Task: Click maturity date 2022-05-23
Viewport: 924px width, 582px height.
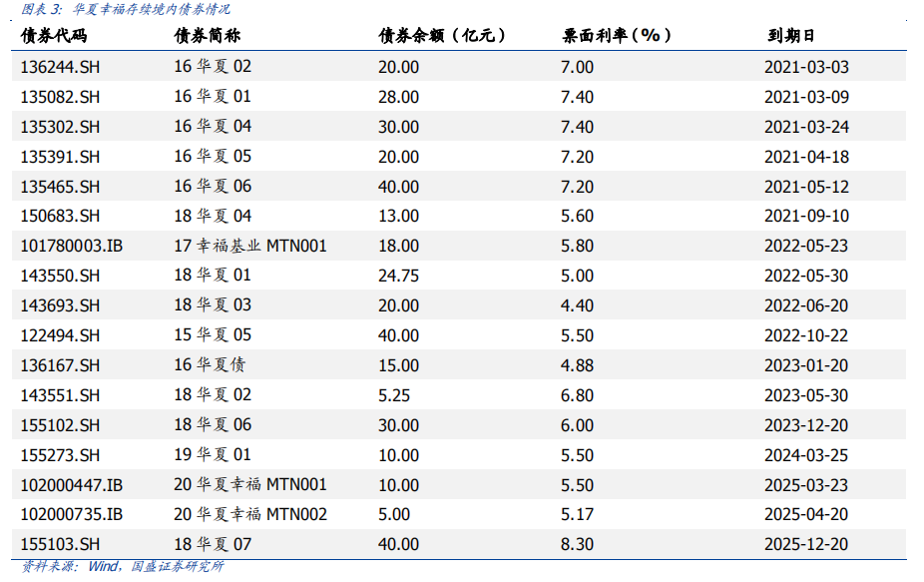Action: 806,246
